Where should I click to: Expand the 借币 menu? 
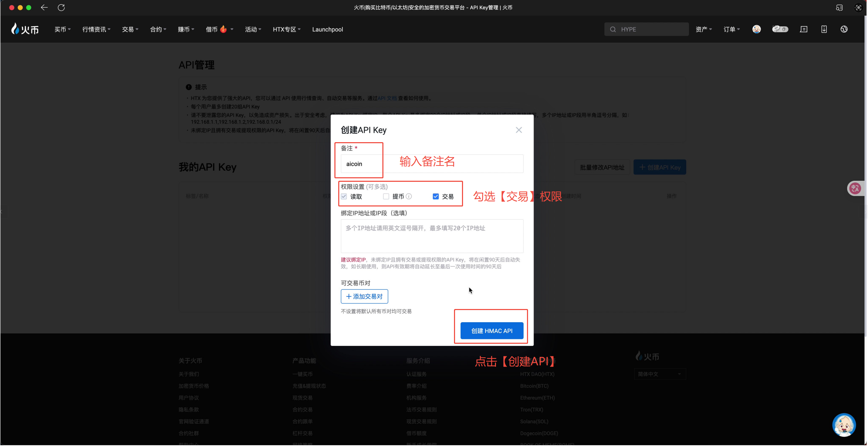click(x=219, y=29)
